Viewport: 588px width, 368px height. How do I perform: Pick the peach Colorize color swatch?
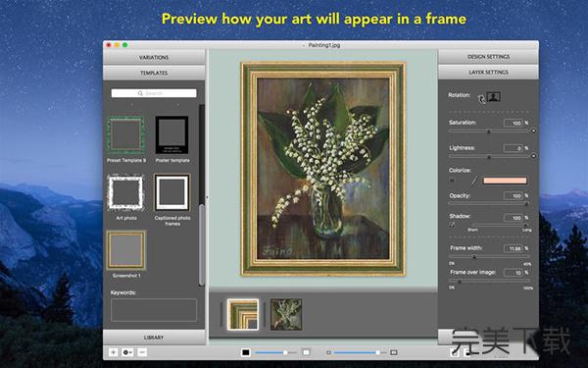pos(505,181)
